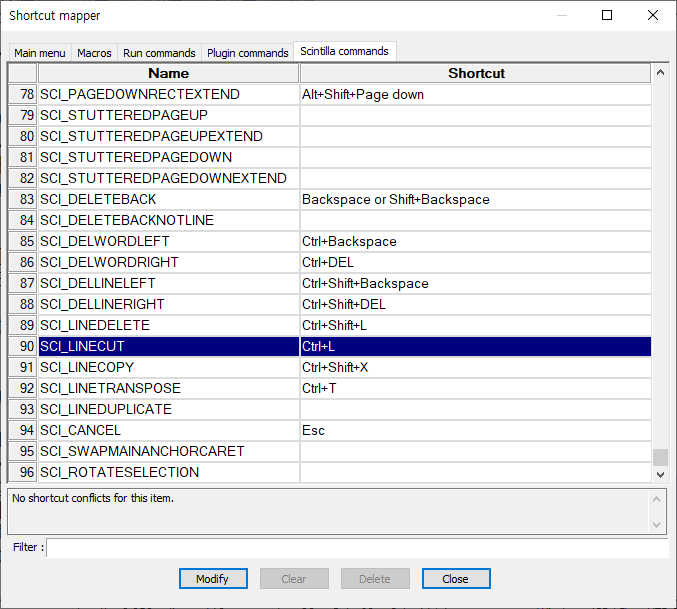Image resolution: width=677 pixels, height=609 pixels.
Task: Click the greyed Clear button
Action: [294, 578]
